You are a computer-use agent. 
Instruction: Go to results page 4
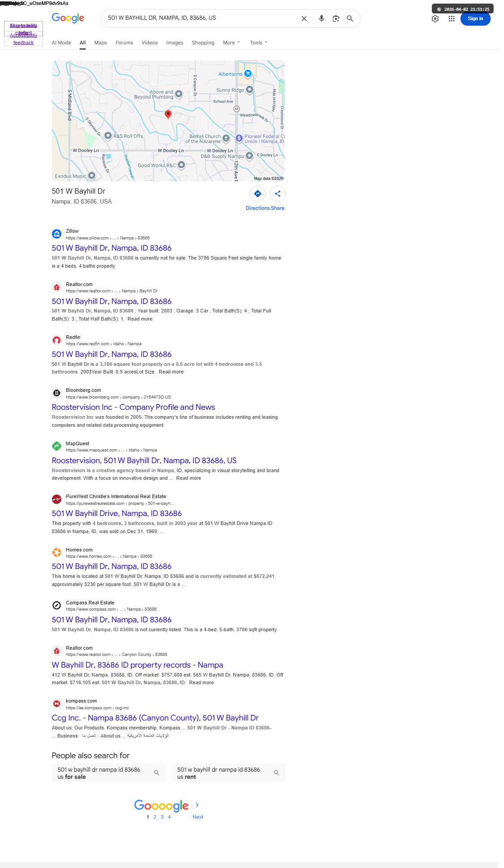(169, 817)
